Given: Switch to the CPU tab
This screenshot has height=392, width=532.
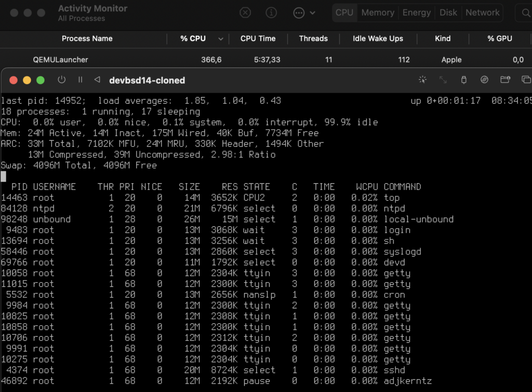Looking at the screenshot, I should click(x=344, y=12).
